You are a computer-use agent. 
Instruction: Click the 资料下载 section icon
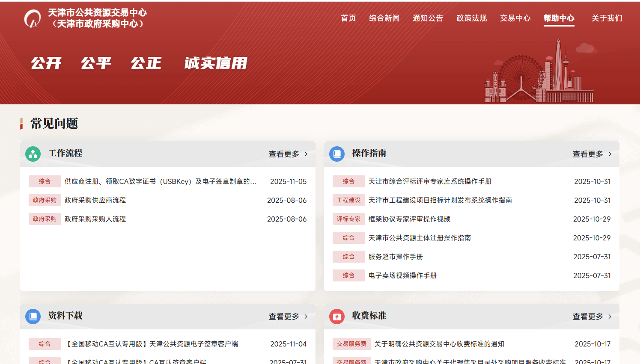[33, 316]
